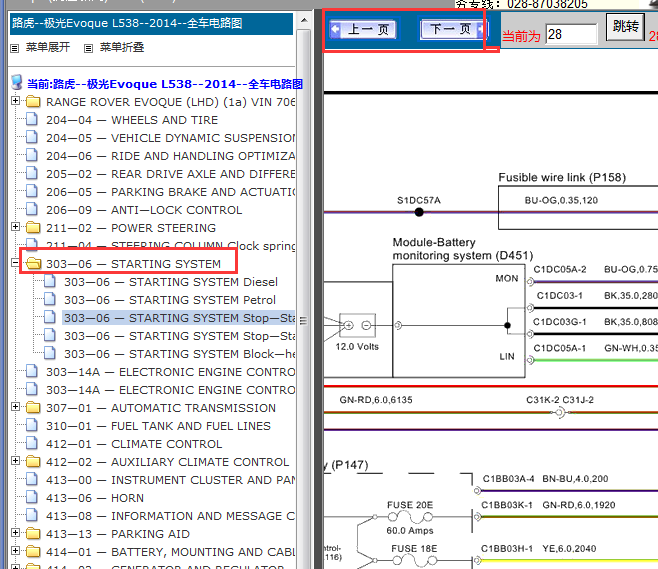Open 413-06 HORN page
The image size is (658, 569).
click(95, 498)
